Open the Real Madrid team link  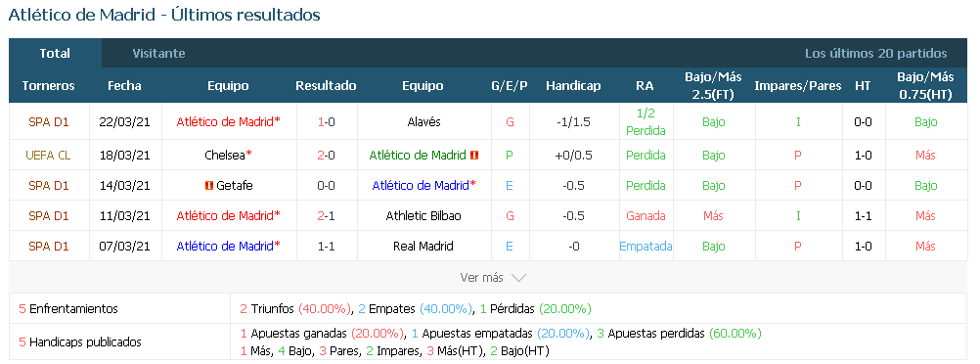point(423,247)
